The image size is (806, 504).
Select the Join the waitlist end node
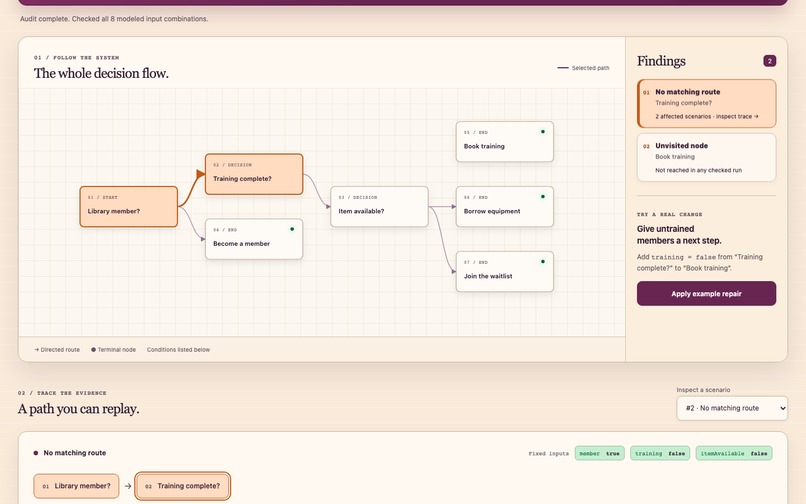505,271
